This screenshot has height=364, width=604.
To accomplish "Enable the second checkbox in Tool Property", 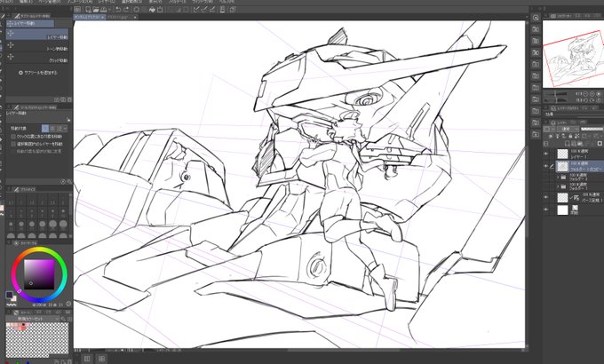I will coord(13,144).
